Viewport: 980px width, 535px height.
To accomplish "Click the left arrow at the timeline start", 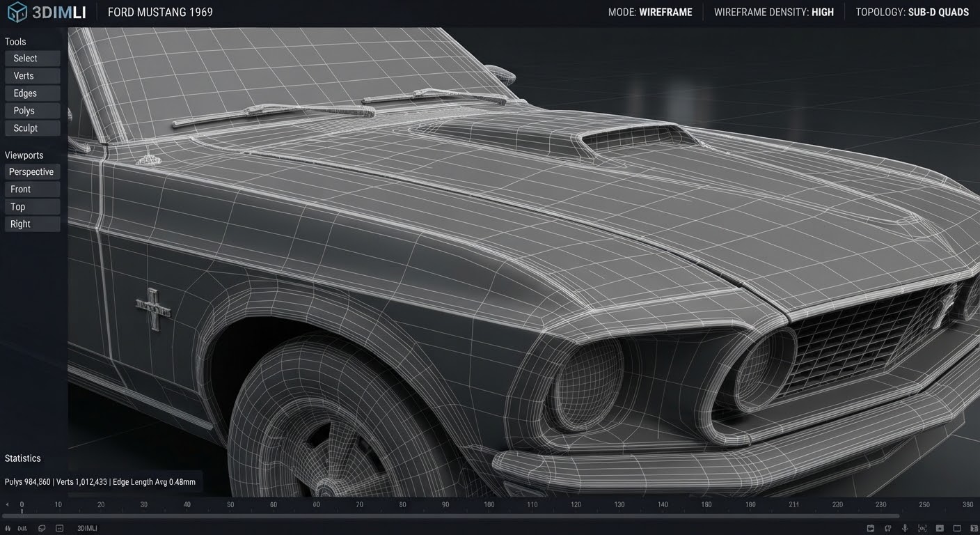I will 7,504.
